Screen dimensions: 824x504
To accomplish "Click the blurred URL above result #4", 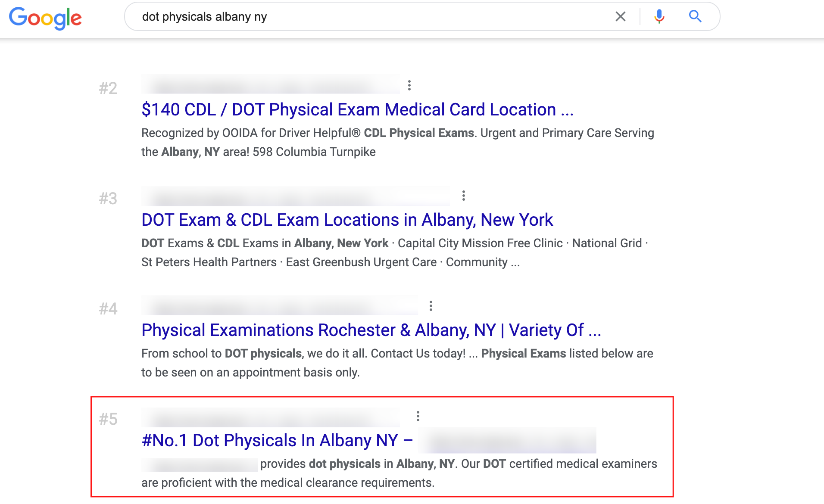I will point(279,307).
